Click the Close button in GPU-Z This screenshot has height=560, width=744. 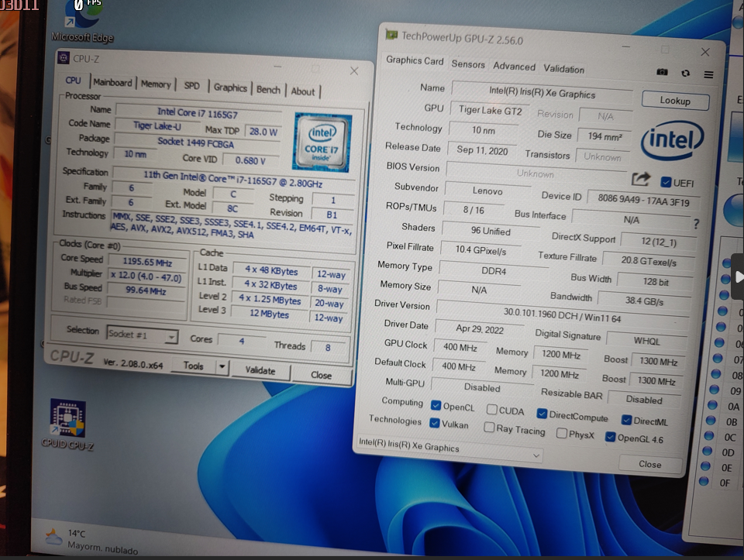click(x=650, y=464)
